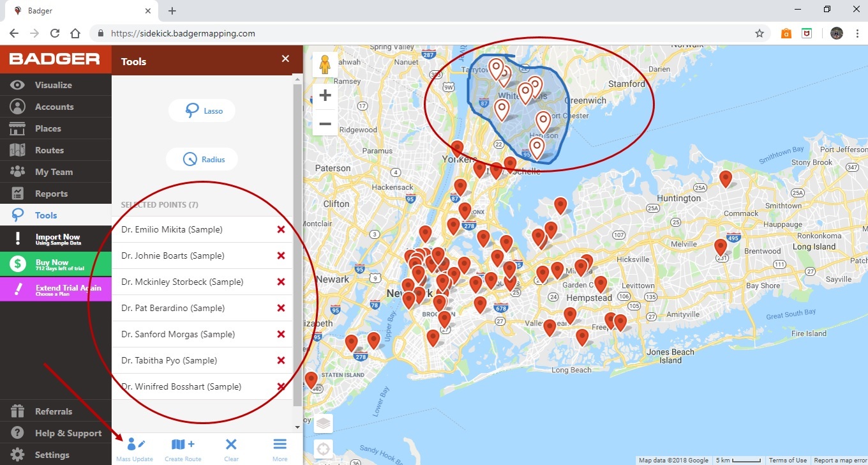The image size is (868, 465).
Task: Remove Dr. Sanford Morgas from selection
Action: (281, 334)
